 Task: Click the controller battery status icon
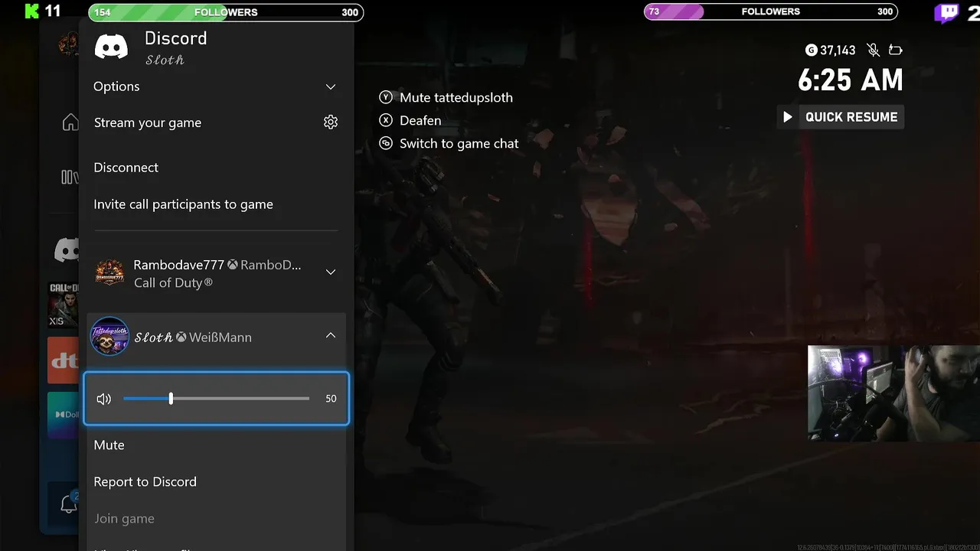coord(896,51)
